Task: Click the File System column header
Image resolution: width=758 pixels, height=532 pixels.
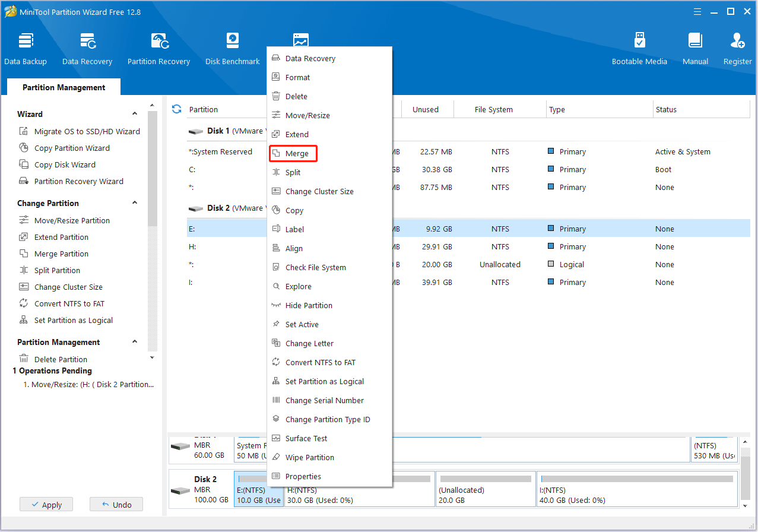Action: 500,109
